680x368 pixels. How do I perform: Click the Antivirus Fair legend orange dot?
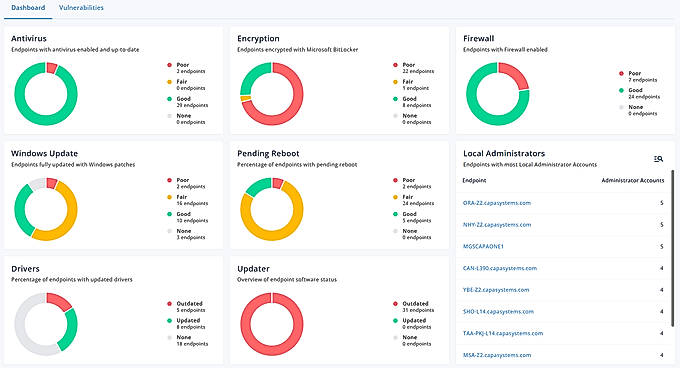(x=169, y=82)
